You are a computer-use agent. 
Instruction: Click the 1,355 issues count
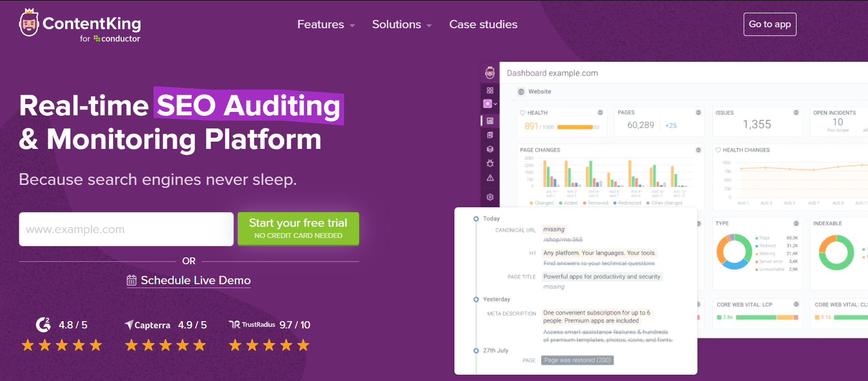point(757,125)
